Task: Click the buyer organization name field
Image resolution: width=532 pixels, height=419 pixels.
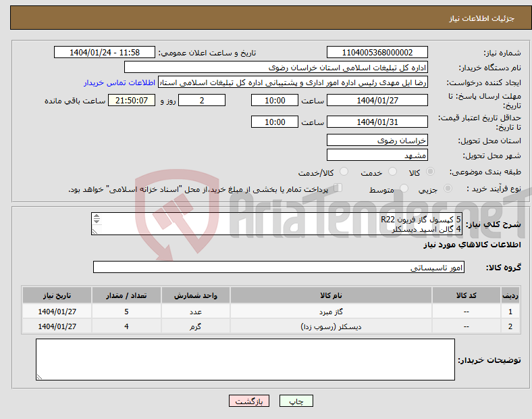Action: point(276,67)
